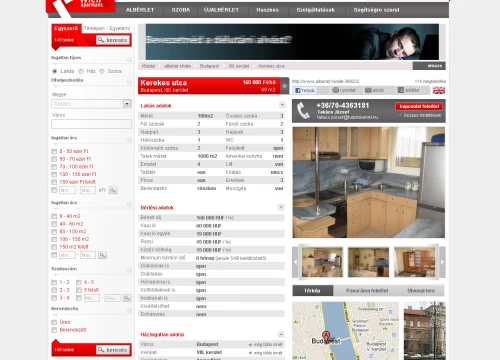
Task: Switch to the Egyetemi search tab
Action: click(120, 28)
